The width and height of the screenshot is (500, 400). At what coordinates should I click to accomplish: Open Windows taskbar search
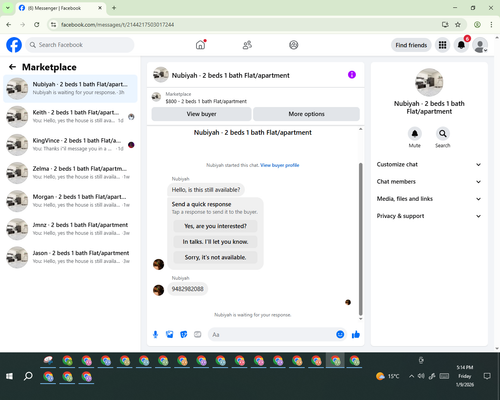click(28, 376)
